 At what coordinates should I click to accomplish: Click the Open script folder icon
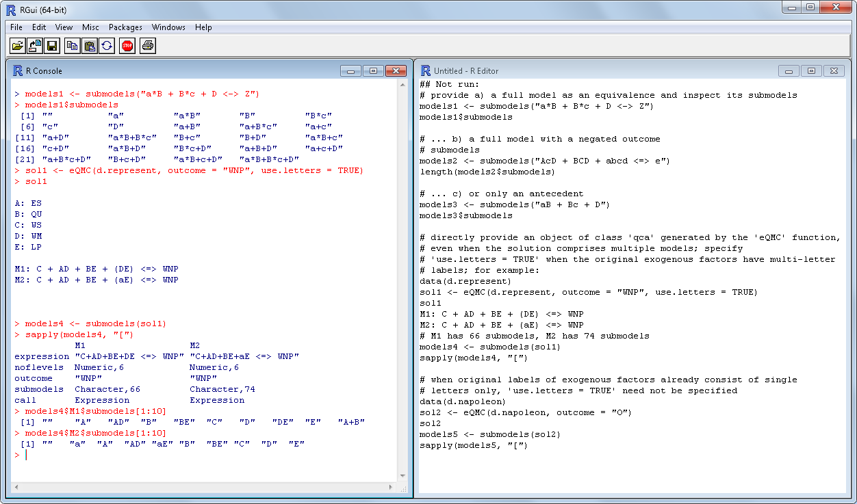(18, 46)
